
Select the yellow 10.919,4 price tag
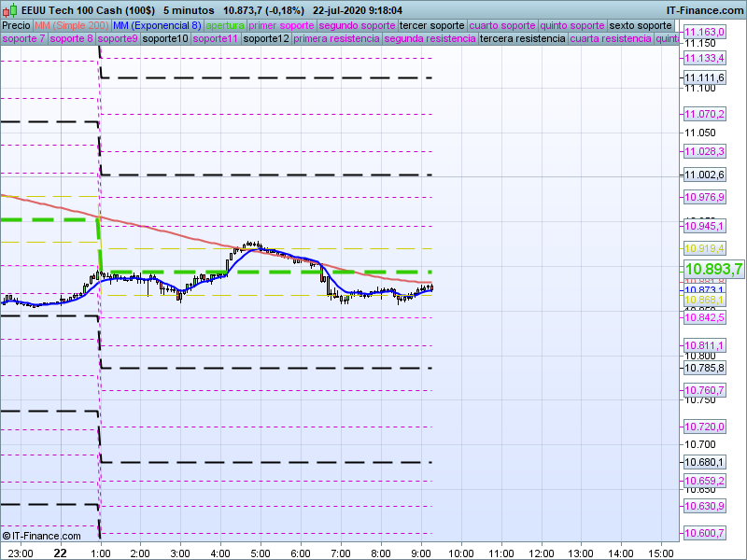[704, 248]
